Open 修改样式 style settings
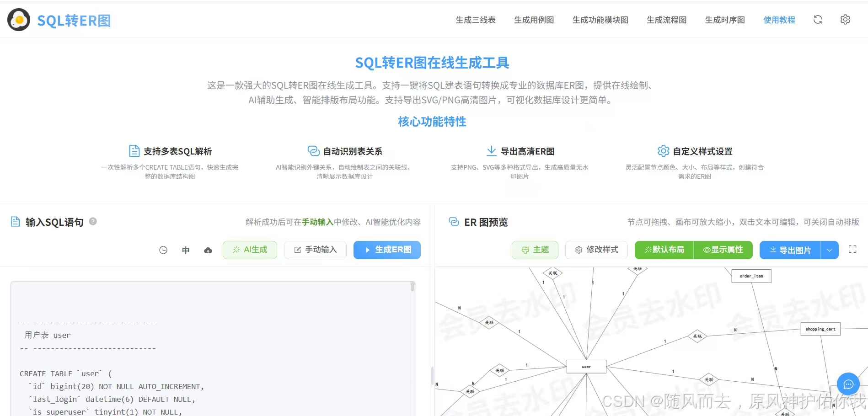The width and height of the screenshot is (868, 416). 596,250
